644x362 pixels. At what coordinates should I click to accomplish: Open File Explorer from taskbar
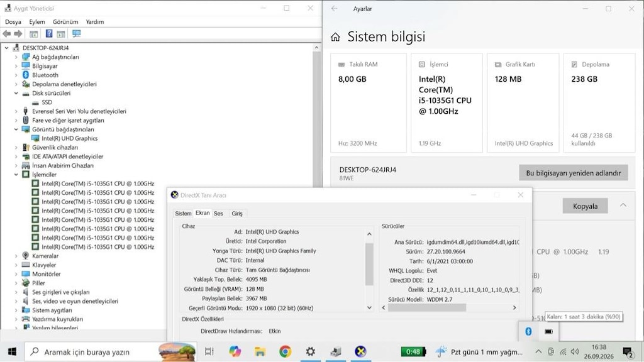click(x=260, y=351)
